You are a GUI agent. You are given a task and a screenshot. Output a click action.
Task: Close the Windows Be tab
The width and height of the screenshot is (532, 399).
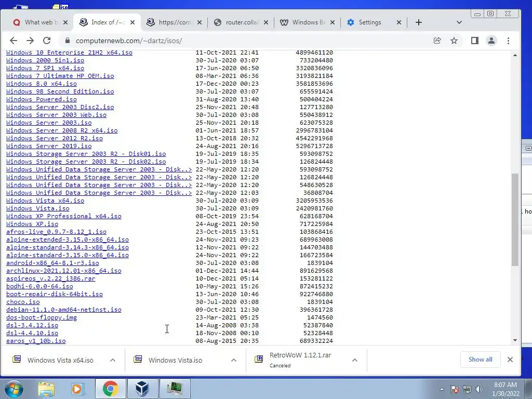coord(332,22)
